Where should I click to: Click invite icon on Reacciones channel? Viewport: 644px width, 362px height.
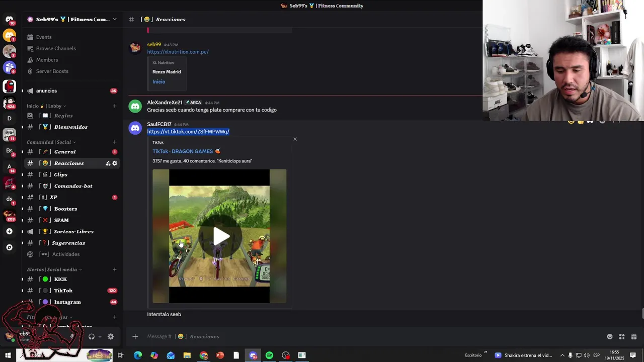click(108, 163)
